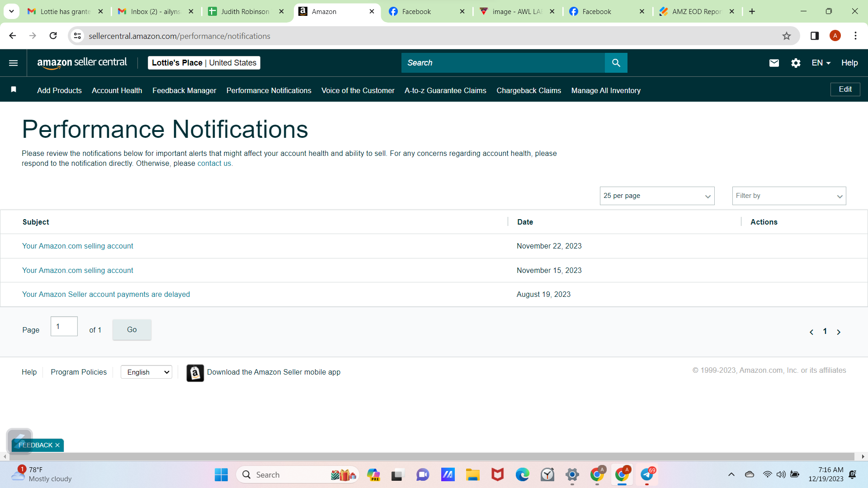The image size is (868, 488).
Task: Open Manage All Inventory menu item
Action: (606, 90)
